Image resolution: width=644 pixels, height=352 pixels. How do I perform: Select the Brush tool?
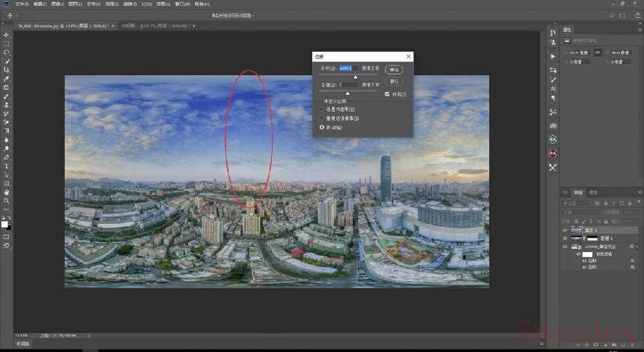tap(6, 96)
